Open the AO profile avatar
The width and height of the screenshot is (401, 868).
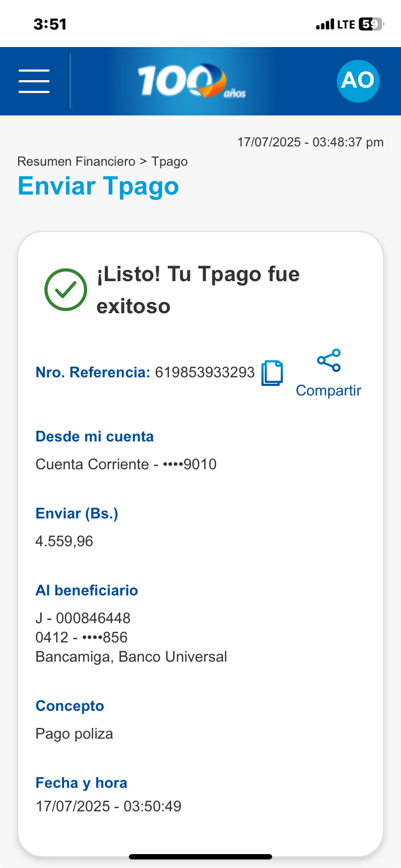[358, 81]
